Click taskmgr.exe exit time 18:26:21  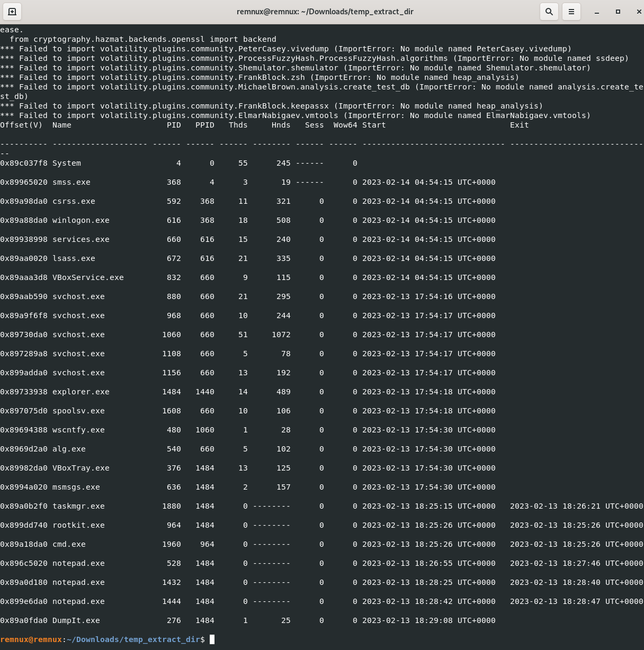point(577,506)
